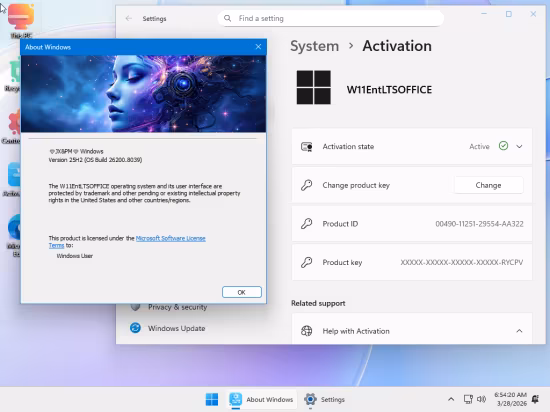The height and width of the screenshot is (412, 550).
Task: Switch to Settings taskbar item
Action: [x=324, y=399]
